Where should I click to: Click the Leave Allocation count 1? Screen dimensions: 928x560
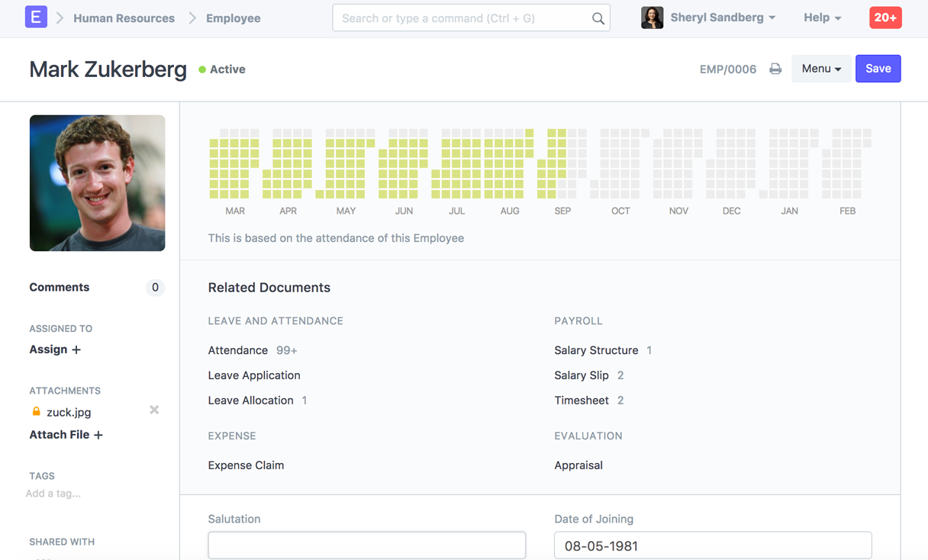(304, 401)
